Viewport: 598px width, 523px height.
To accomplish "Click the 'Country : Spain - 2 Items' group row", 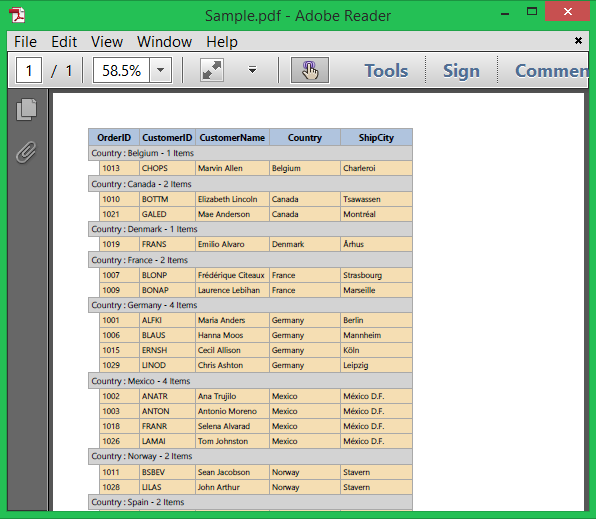I will tap(250, 502).
